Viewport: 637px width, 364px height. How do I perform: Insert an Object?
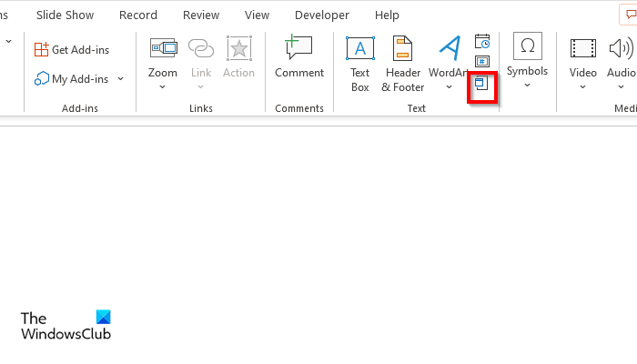coord(481,84)
